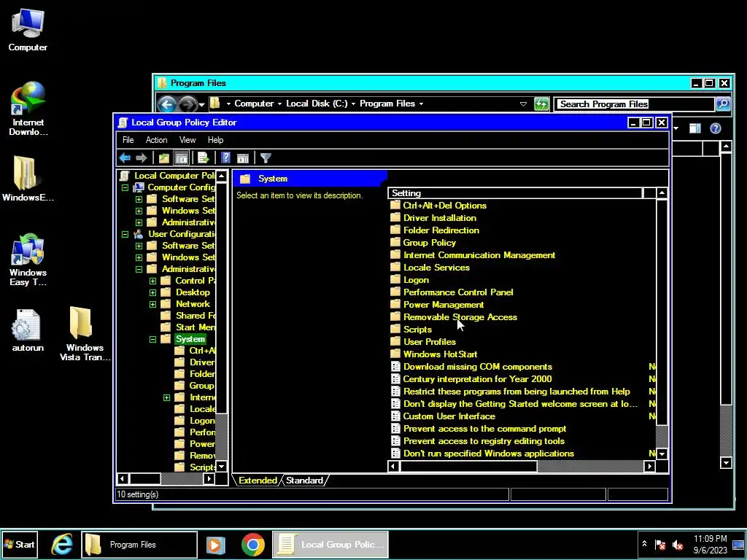747x560 pixels.
Task: Select Download missing COM components setting
Action: tap(477, 366)
